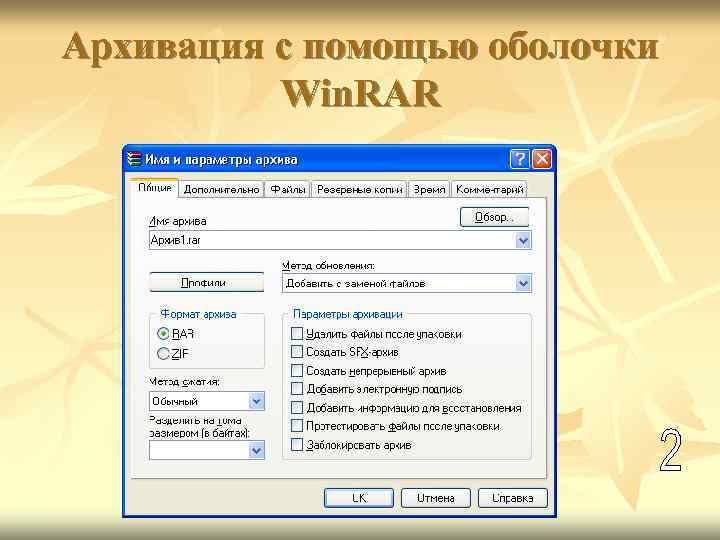Switch to the Общие tab

pos(155,188)
